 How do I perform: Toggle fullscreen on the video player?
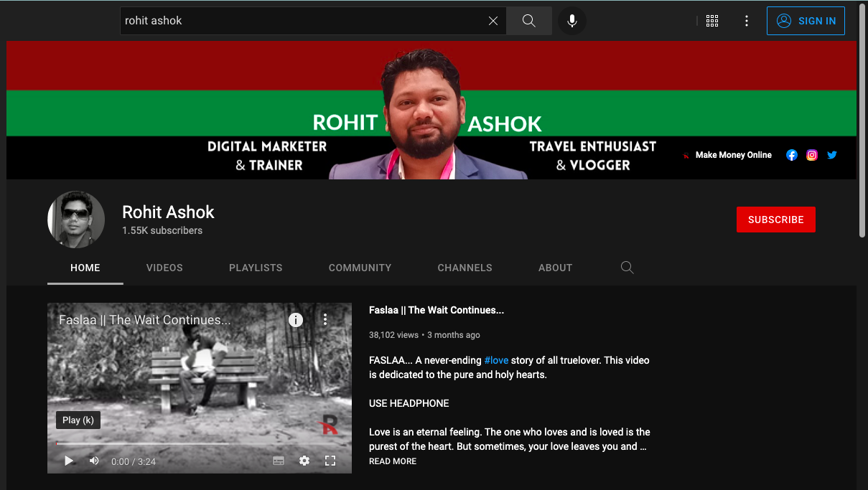330,461
